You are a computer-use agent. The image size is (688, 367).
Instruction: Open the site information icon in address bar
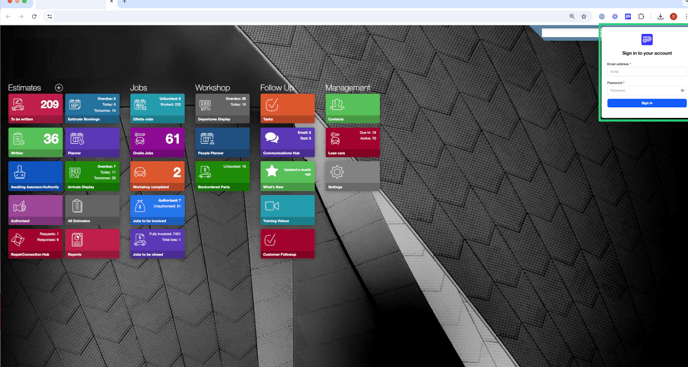tap(50, 17)
